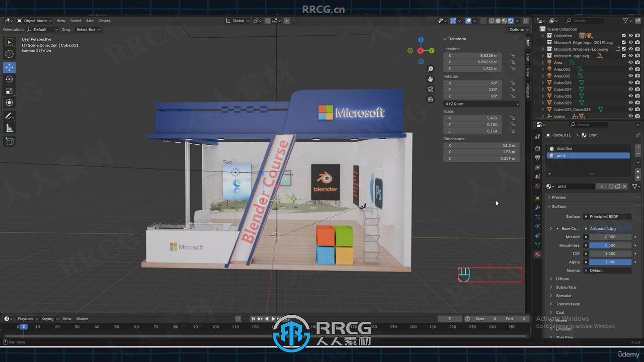
Task: Click the zoom magnifier viewport icon
Action: pos(430,69)
